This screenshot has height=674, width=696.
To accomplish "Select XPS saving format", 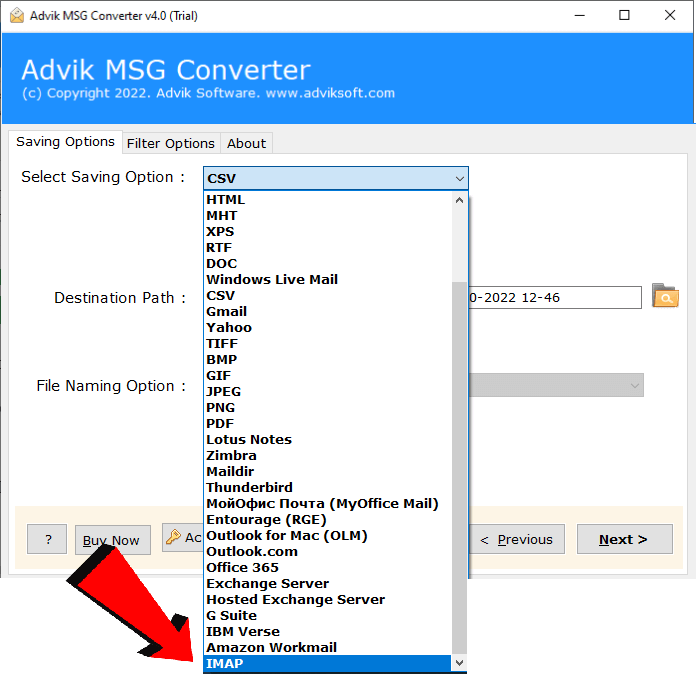I will pyautogui.click(x=328, y=231).
